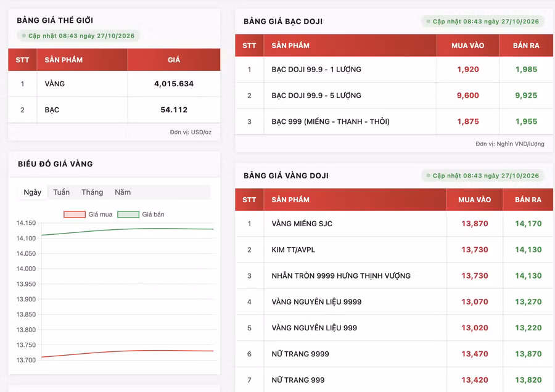Click red Giá mua line on chart
The width and height of the screenshot is (555, 392).
pyautogui.click(x=128, y=352)
